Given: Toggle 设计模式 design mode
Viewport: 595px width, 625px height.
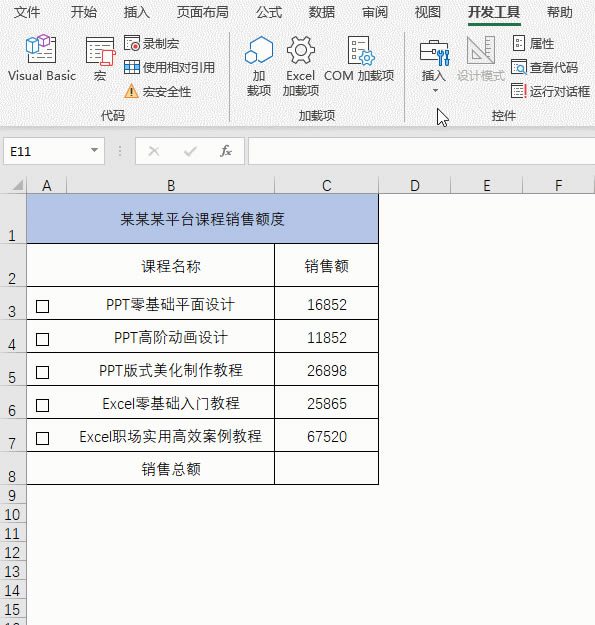Looking at the screenshot, I should [x=481, y=58].
